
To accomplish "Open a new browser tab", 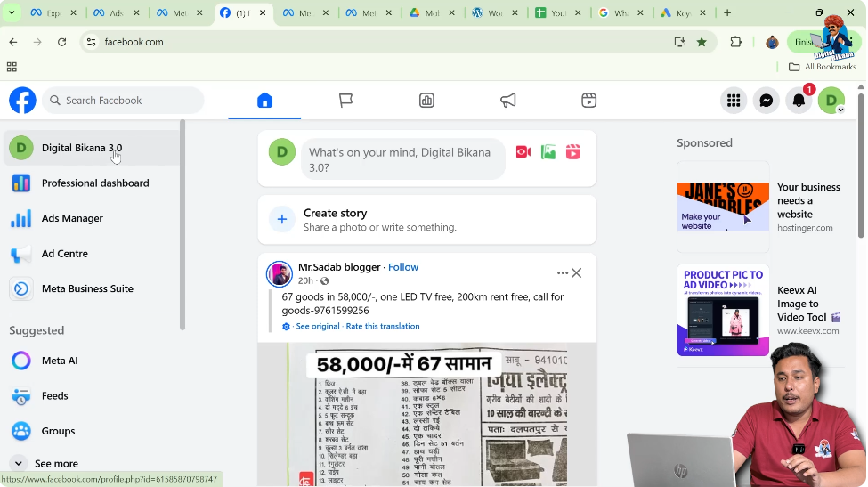I will pyautogui.click(x=727, y=12).
